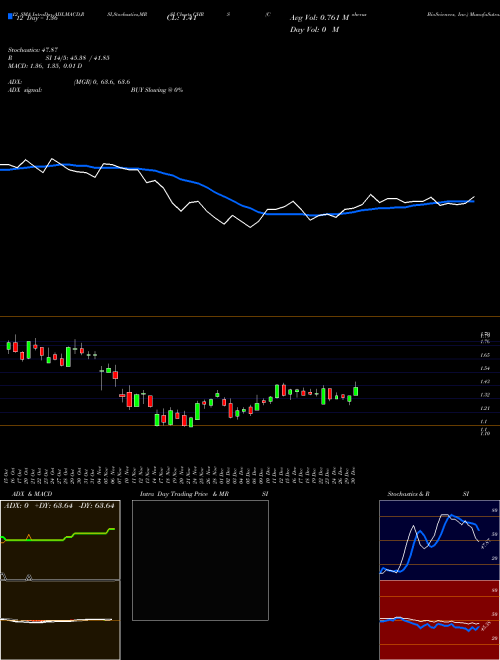Click the orange triangle marker on ADX line

click(29, 537)
